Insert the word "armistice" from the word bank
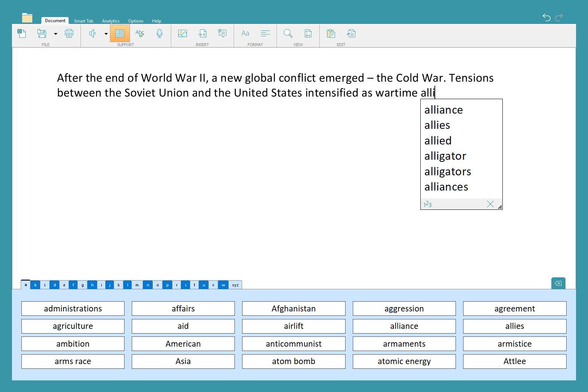Image resolution: width=588 pixels, height=392 pixels. pos(514,344)
